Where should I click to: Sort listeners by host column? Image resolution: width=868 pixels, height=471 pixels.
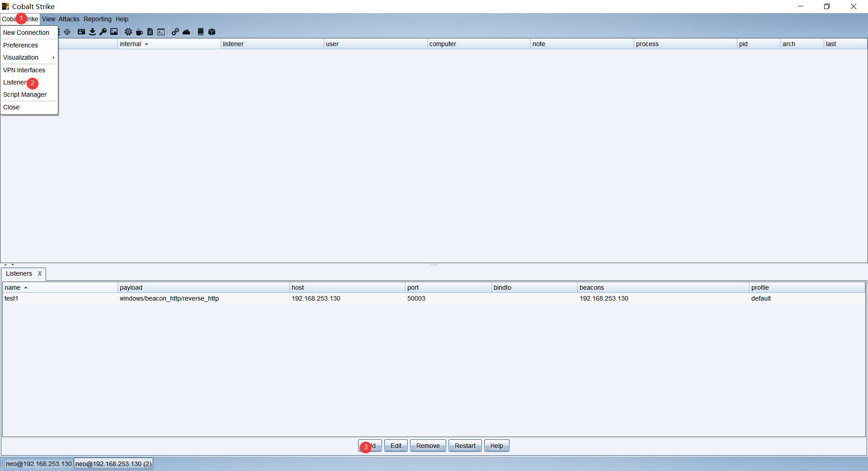[x=347, y=287]
